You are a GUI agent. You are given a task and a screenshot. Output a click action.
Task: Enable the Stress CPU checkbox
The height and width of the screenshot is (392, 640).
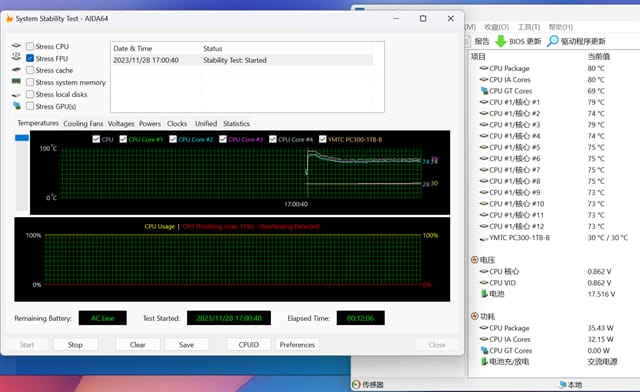30,46
